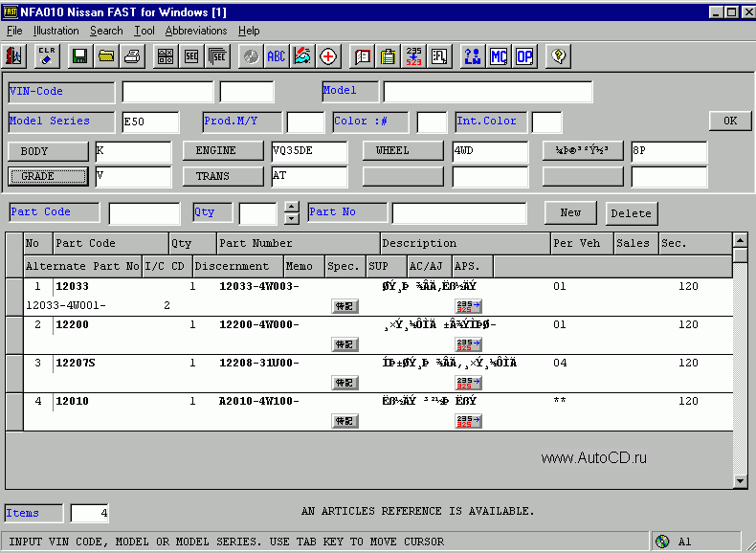
Task: Click the green floppy disk save icon
Action: (80, 56)
